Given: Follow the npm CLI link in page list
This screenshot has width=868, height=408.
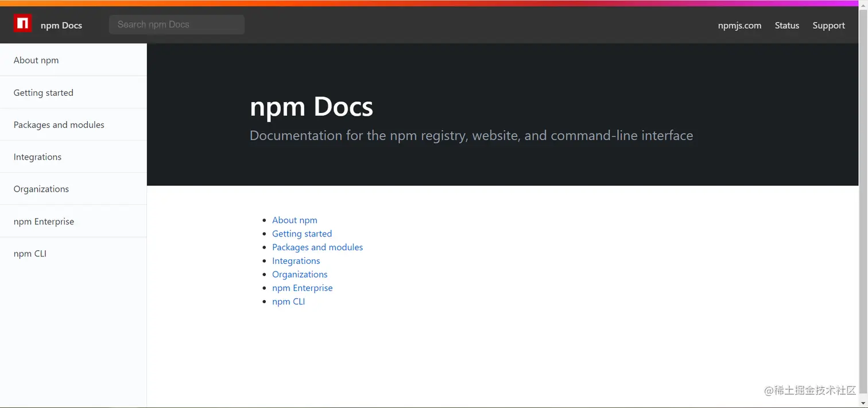Looking at the screenshot, I should (x=288, y=302).
